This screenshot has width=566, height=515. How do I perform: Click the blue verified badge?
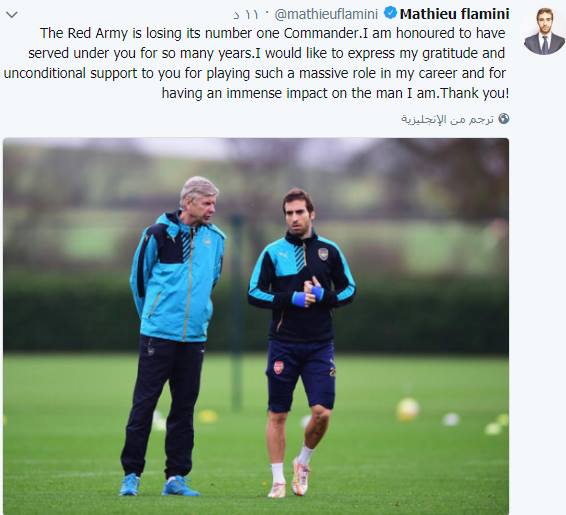pyautogui.click(x=389, y=13)
